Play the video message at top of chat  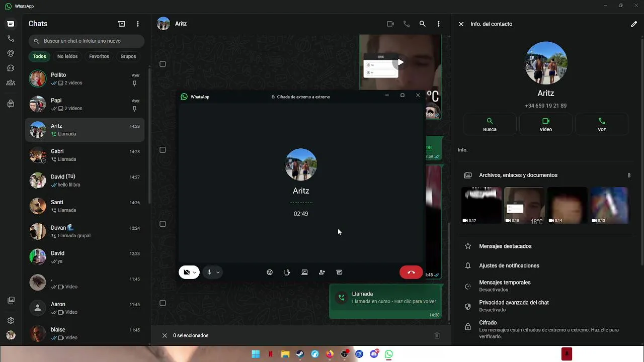(x=400, y=62)
